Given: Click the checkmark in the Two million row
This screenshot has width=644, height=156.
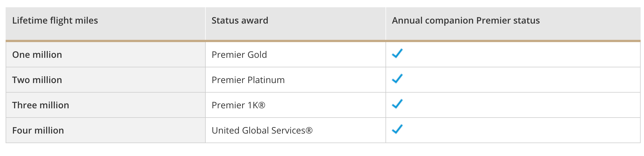Looking at the screenshot, I should pos(397,79).
